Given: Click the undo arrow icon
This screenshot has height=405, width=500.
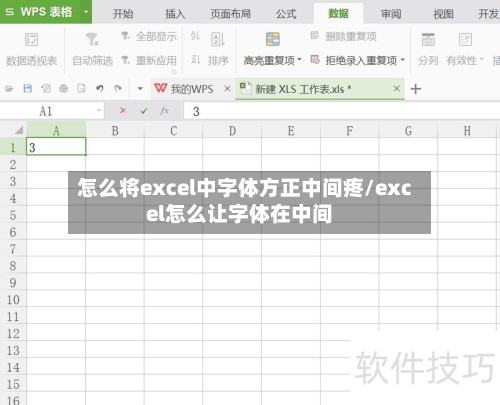Looking at the screenshot, I should (100, 88).
